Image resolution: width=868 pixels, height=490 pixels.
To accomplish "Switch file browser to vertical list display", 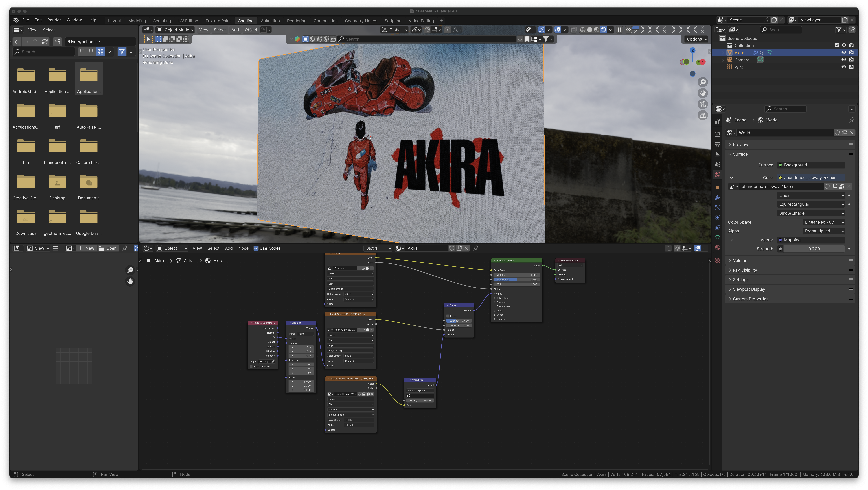I will tap(82, 52).
